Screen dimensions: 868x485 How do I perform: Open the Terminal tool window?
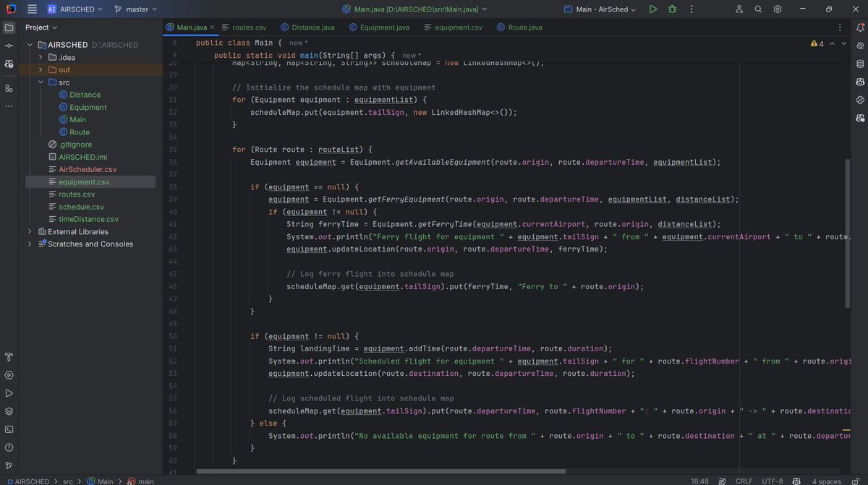[9, 429]
